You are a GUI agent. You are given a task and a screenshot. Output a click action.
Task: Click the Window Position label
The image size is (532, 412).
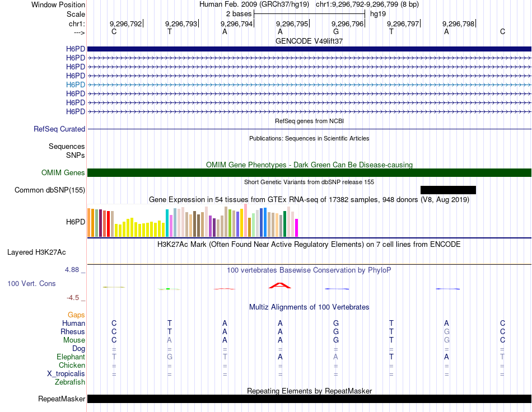coord(58,4)
